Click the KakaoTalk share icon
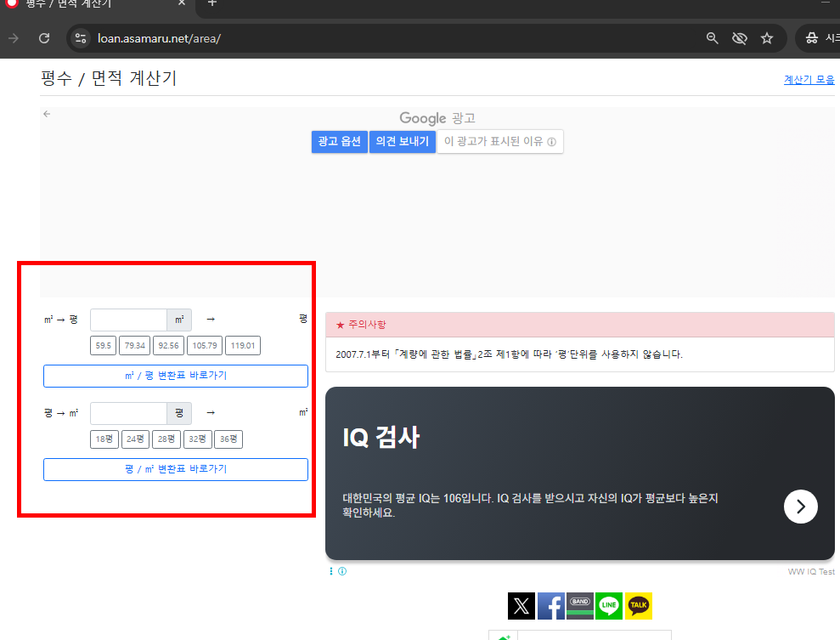 coord(638,606)
